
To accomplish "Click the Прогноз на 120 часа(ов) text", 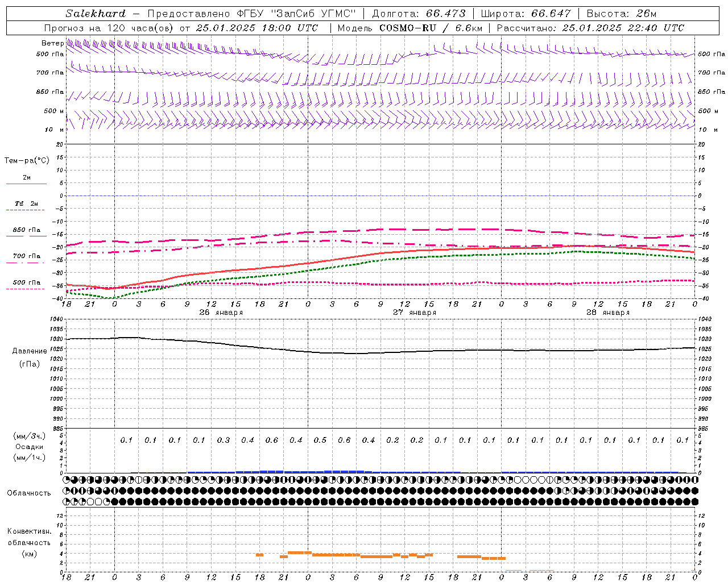I will [110, 28].
